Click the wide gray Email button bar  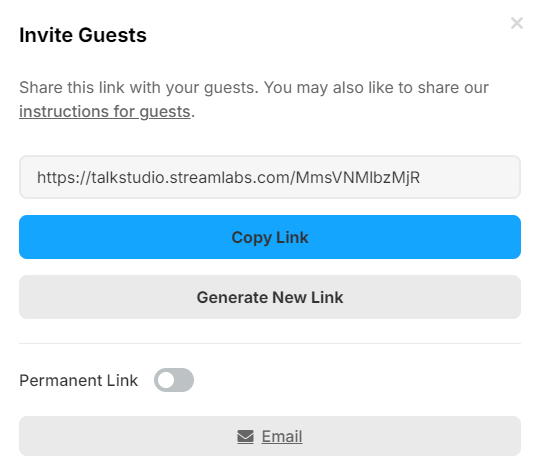pos(270,436)
